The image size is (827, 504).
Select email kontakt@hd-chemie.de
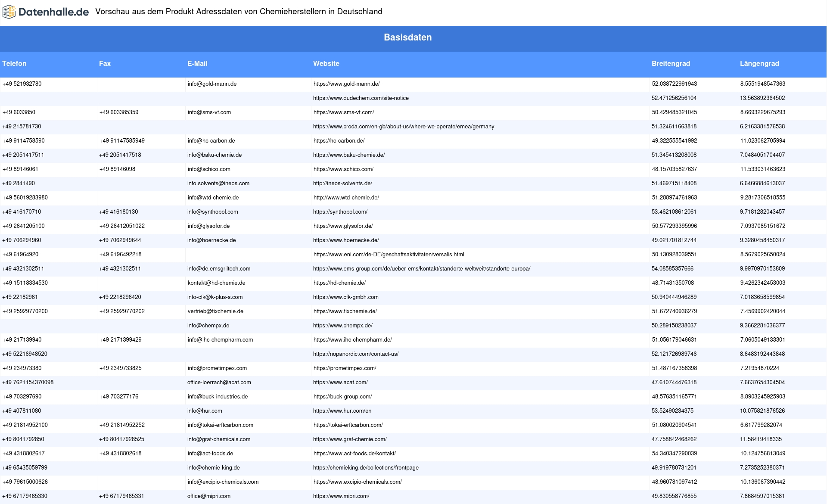coord(216,283)
